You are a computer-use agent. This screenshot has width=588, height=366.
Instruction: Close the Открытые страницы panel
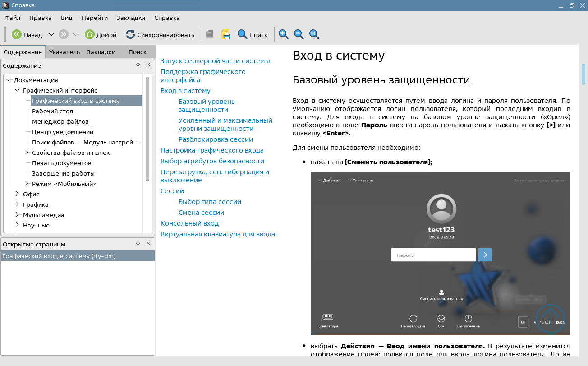[x=148, y=244]
